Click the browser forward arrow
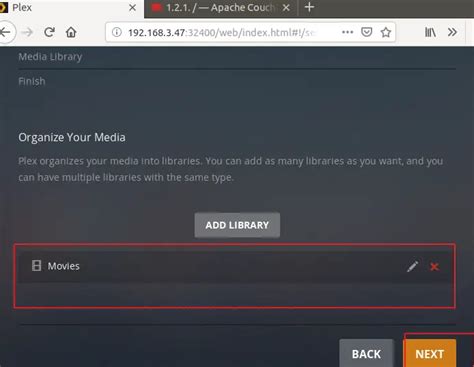 28,32
